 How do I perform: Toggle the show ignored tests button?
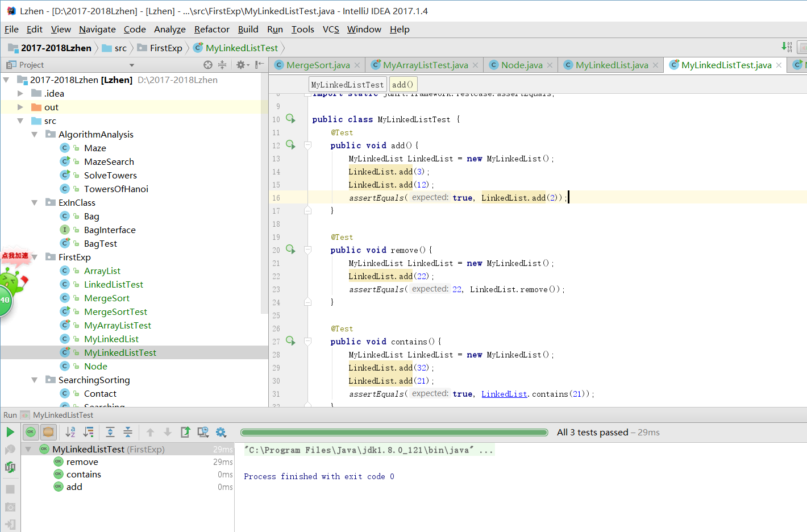tap(48, 432)
